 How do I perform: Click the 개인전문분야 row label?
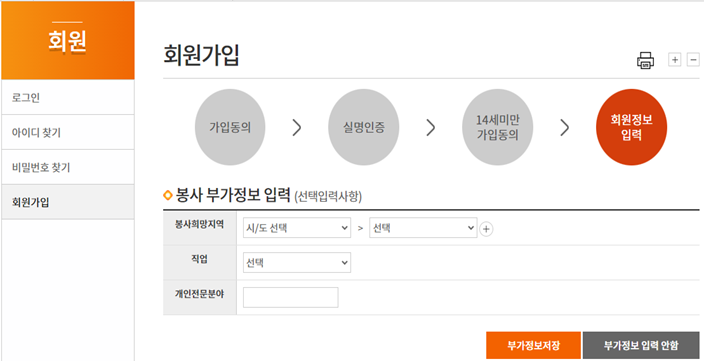click(199, 294)
